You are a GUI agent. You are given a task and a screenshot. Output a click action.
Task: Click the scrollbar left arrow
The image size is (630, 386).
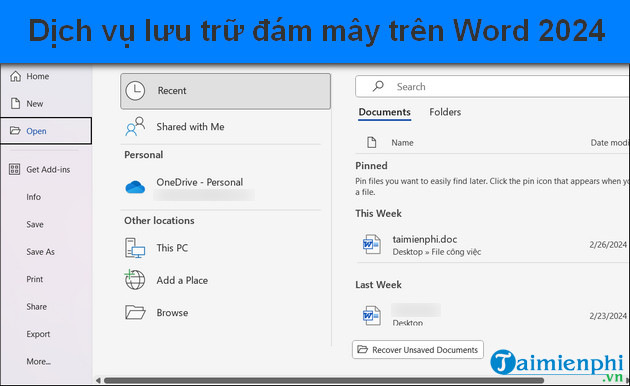point(98,380)
